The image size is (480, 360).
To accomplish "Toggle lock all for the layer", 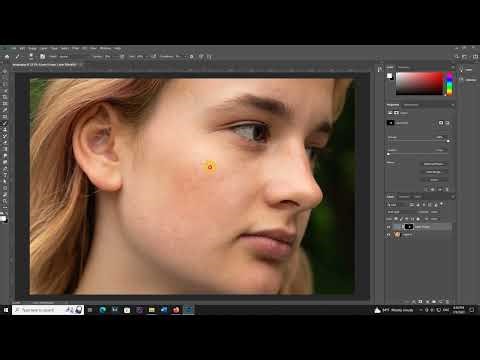I will coord(418,219).
